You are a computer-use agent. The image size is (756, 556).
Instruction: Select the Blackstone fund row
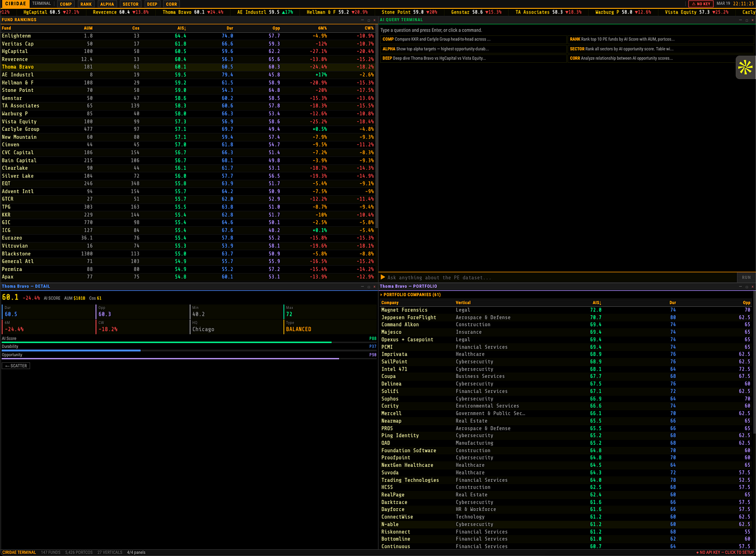click(188, 254)
